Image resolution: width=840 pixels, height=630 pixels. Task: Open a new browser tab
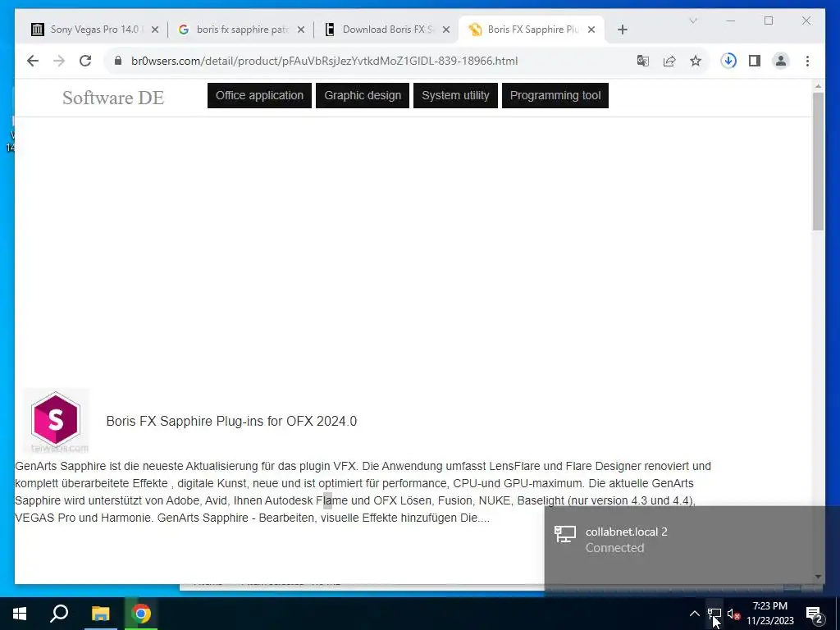[622, 30]
